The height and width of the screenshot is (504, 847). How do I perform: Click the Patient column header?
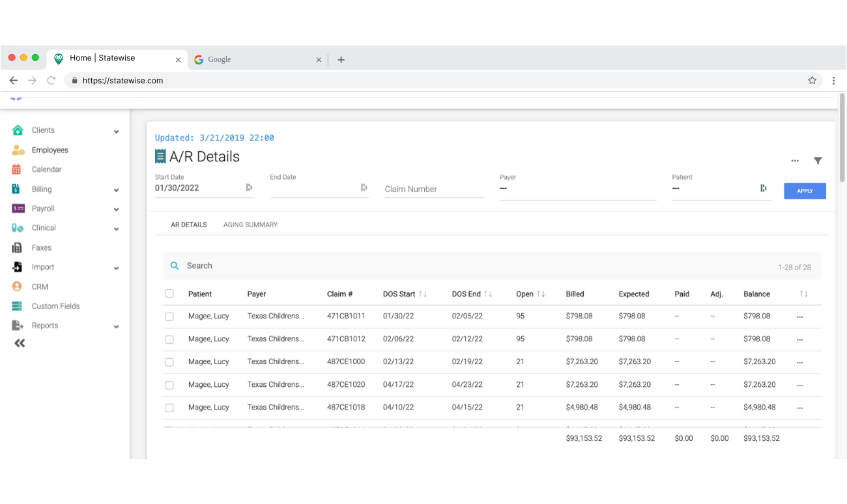click(x=200, y=294)
